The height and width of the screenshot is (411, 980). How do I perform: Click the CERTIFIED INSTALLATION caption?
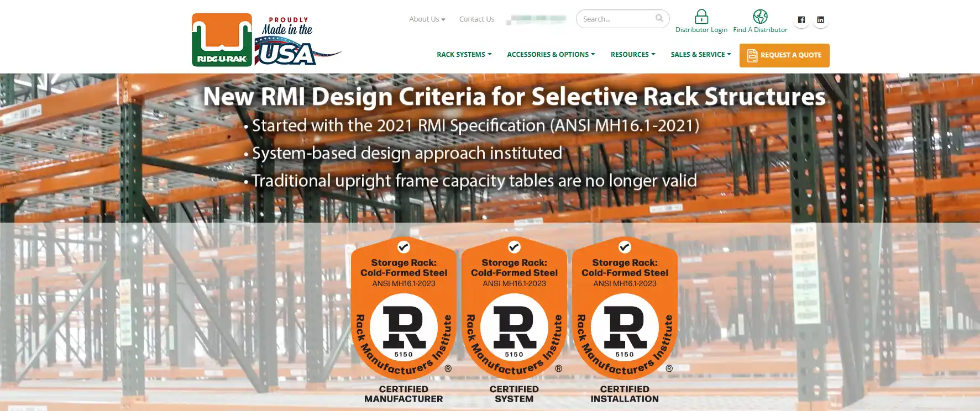click(x=625, y=394)
